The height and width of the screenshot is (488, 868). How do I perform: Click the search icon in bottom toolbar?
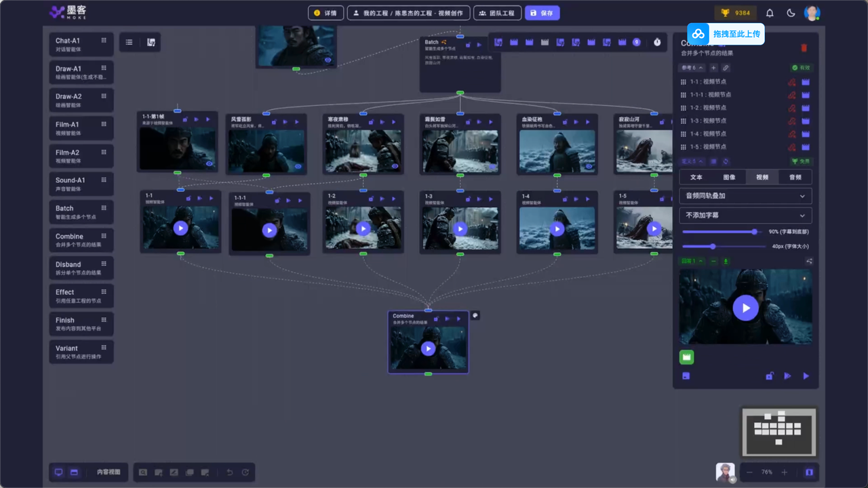pos(143,472)
